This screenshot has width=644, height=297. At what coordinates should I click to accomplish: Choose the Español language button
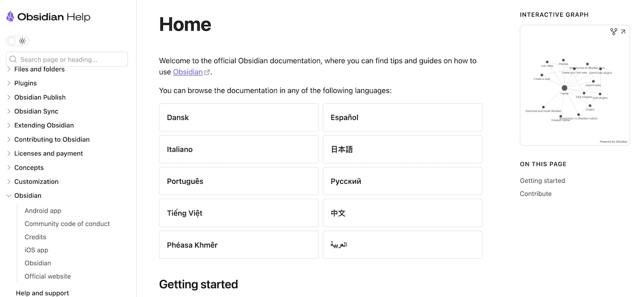click(402, 118)
